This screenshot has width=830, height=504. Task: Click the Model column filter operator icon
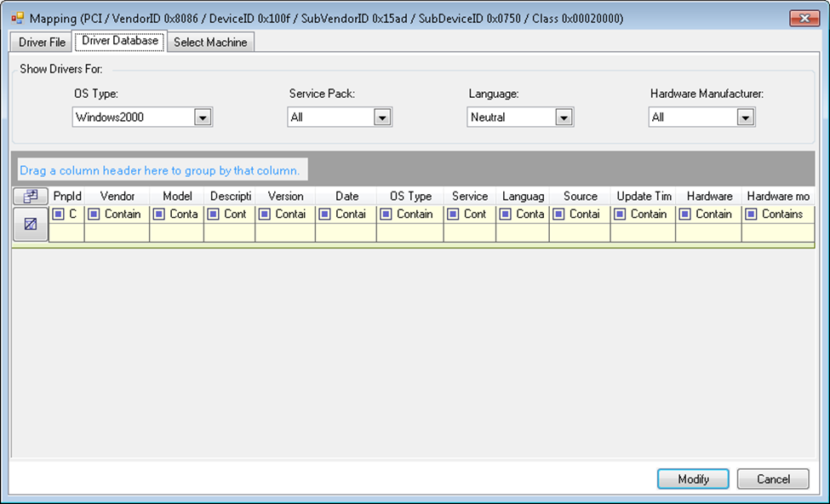click(159, 215)
